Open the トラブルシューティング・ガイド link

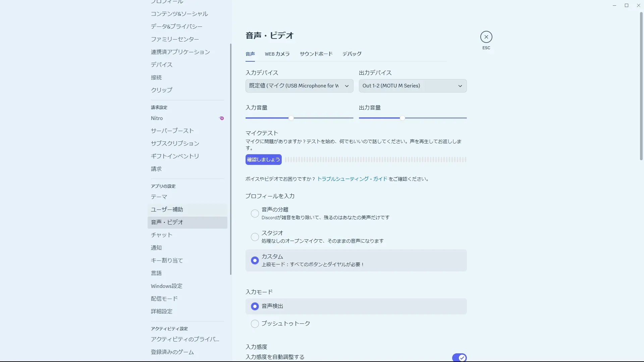point(352,179)
